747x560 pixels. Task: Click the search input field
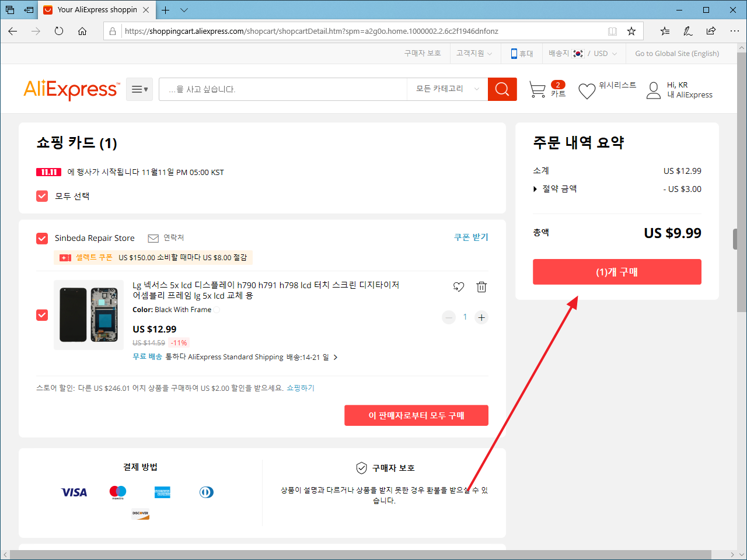[283, 89]
